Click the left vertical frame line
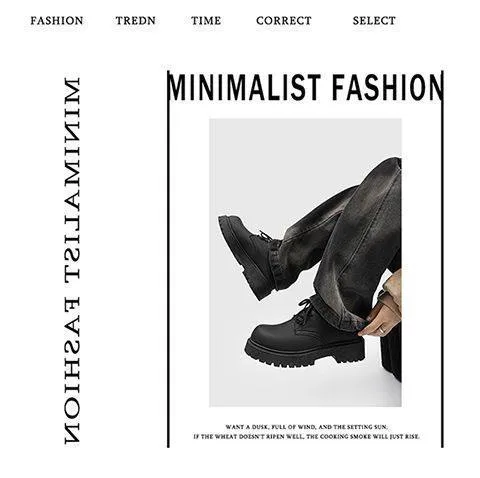The width and height of the screenshot is (480, 478). 168,259
